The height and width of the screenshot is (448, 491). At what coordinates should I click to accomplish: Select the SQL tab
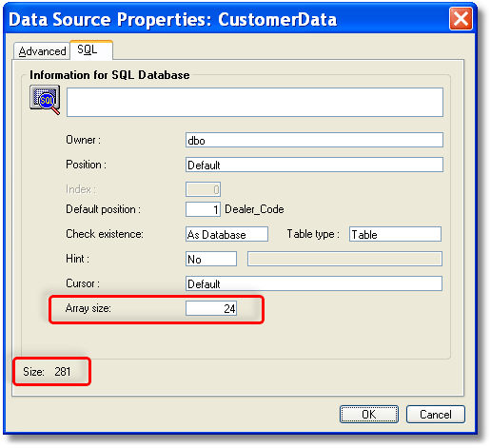tap(91, 50)
